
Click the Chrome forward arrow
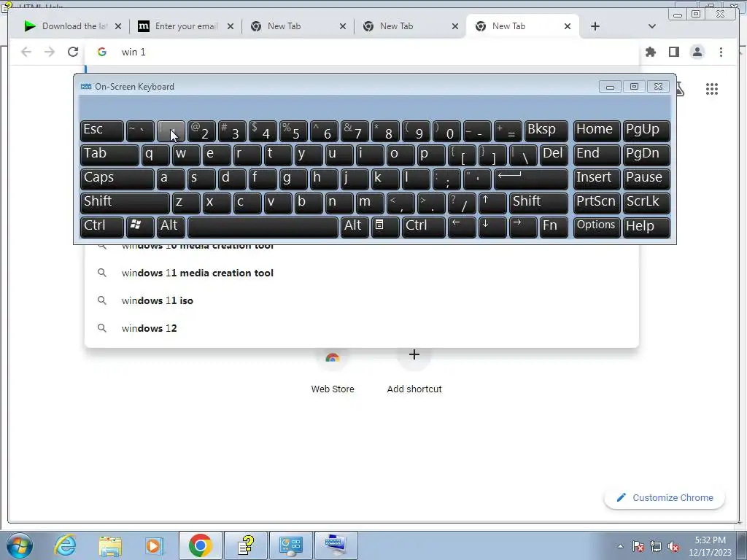[x=49, y=52]
